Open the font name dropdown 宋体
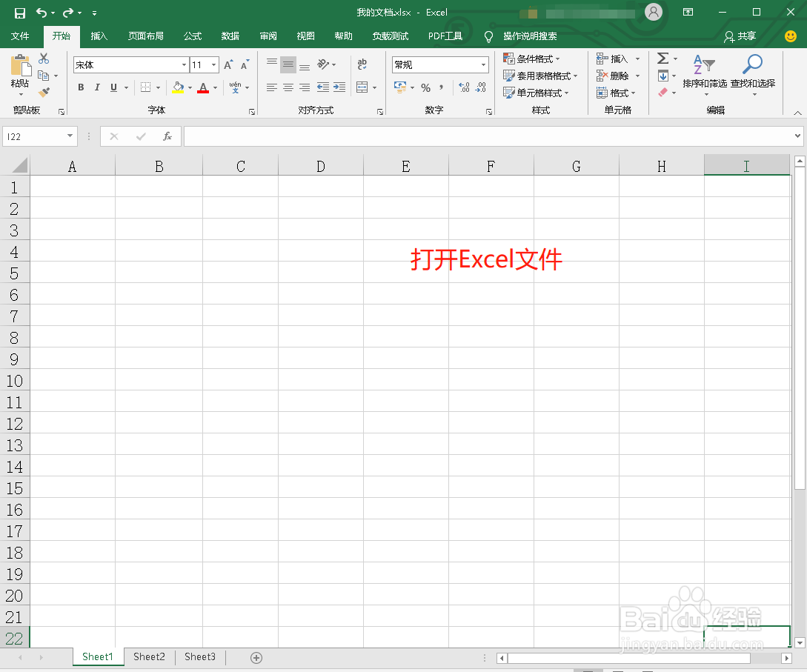This screenshot has width=807, height=672. [184, 65]
